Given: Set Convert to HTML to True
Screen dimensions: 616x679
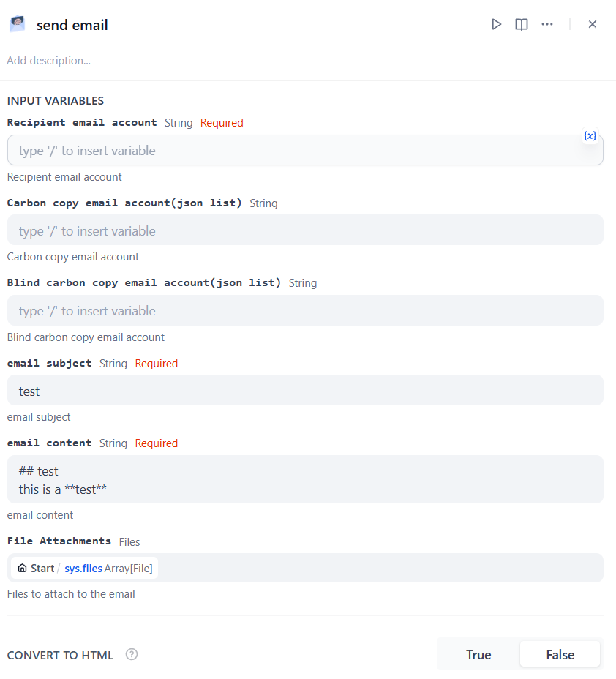Looking at the screenshot, I should (478, 655).
